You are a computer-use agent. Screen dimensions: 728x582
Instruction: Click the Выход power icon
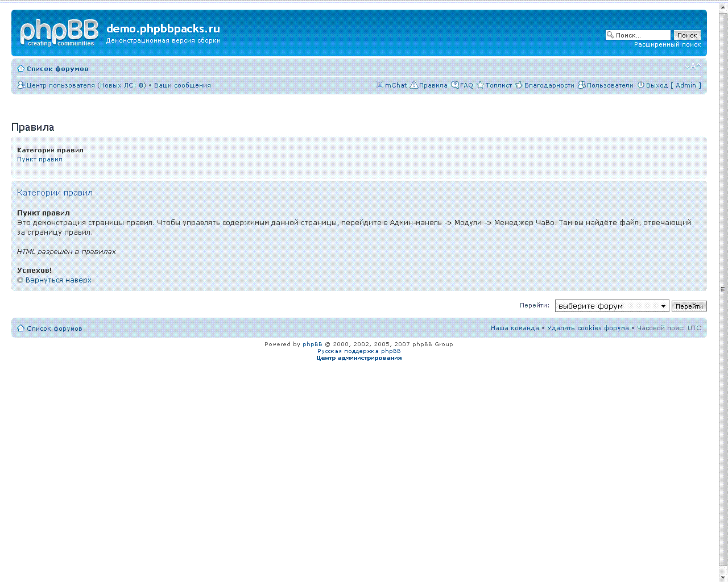(x=641, y=85)
